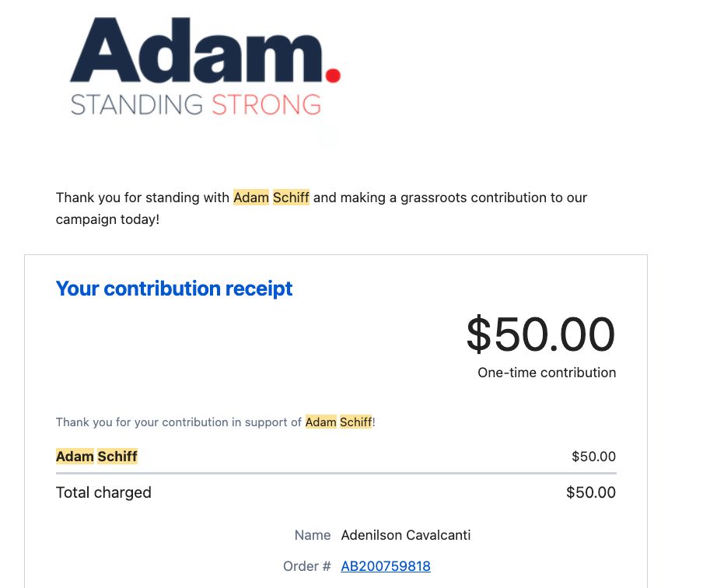Screen dimensions: 724x588
Task: Click the large $50.00 contribution amount
Action: pos(540,334)
